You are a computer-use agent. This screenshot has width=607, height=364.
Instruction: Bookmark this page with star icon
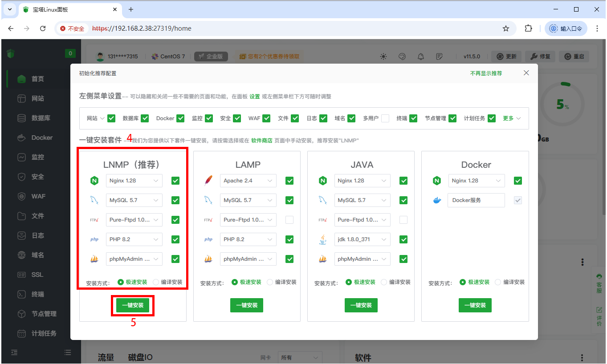(x=506, y=28)
